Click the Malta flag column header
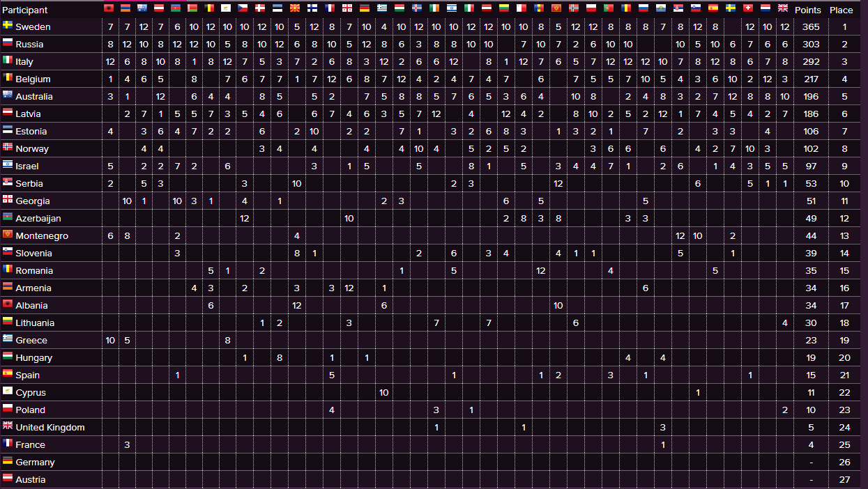 pos(521,8)
